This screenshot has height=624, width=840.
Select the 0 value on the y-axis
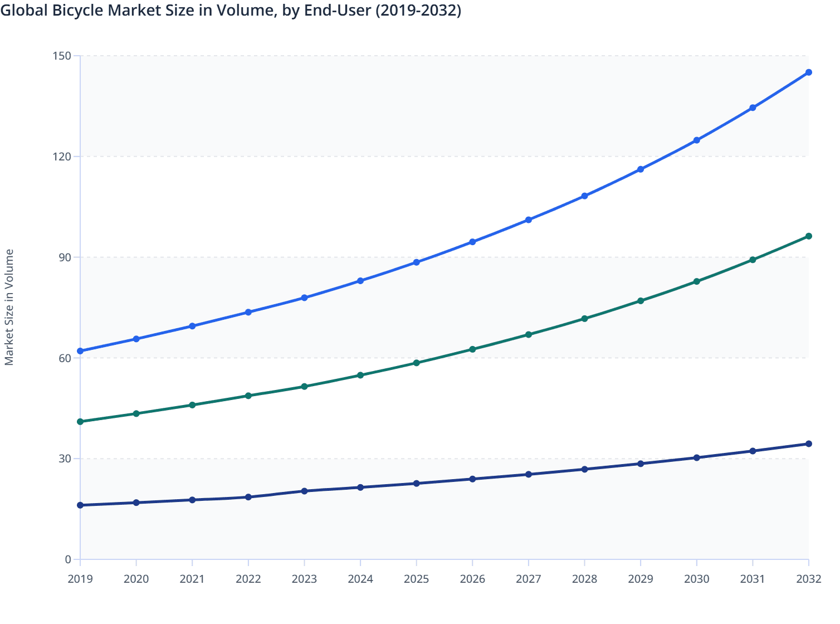[68, 558]
